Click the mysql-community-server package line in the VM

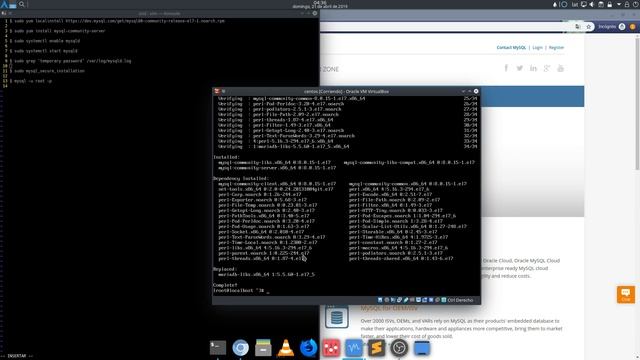(277, 168)
